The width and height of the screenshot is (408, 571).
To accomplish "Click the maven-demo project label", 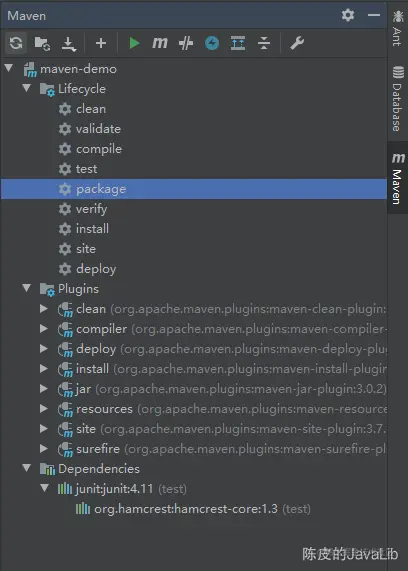I will [x=78, y=69].
